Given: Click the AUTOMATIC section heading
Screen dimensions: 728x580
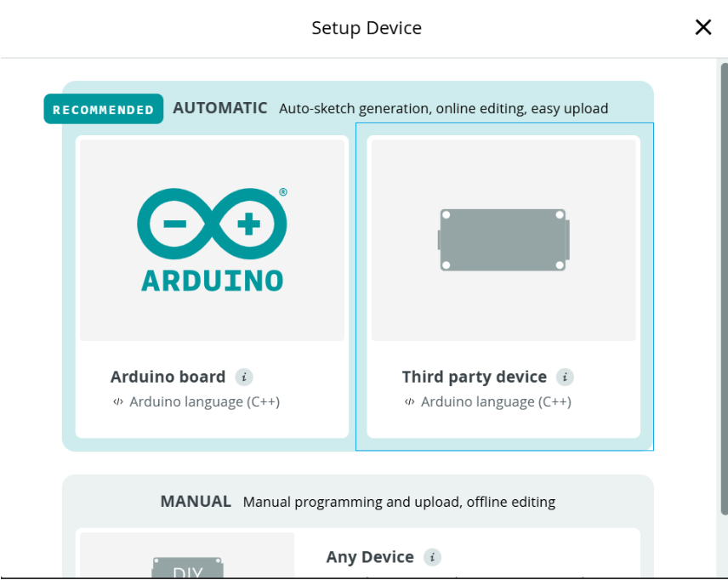Looking at the screenshot, I should 220,108.
